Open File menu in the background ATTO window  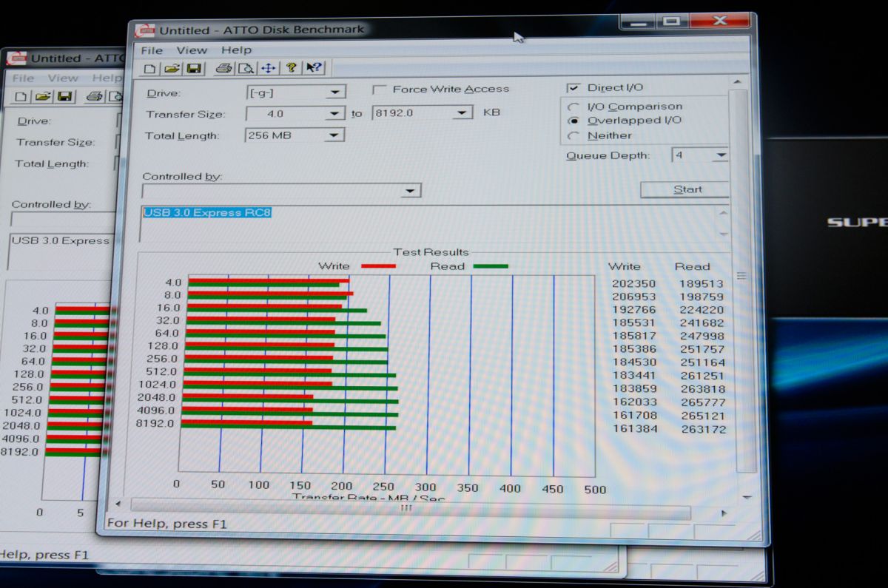[23, 78]
